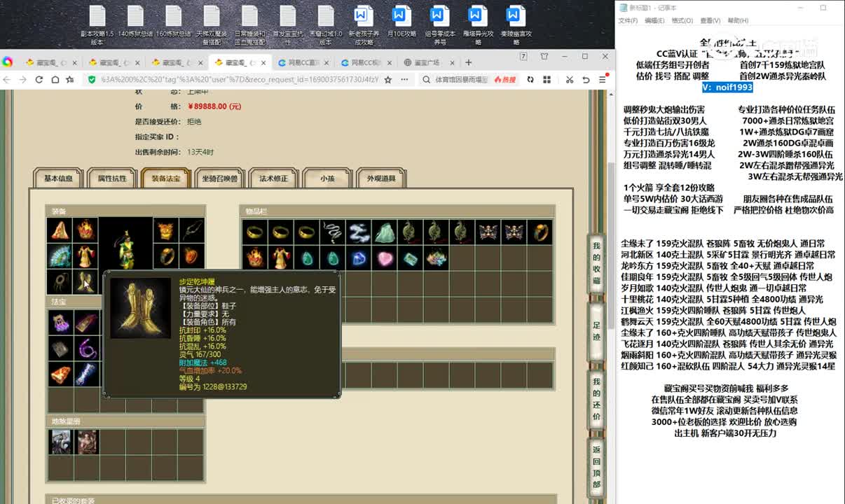Select the green feather fan equipment icon
This screenshot has height=504, width=845.
(x=60, y=255)
